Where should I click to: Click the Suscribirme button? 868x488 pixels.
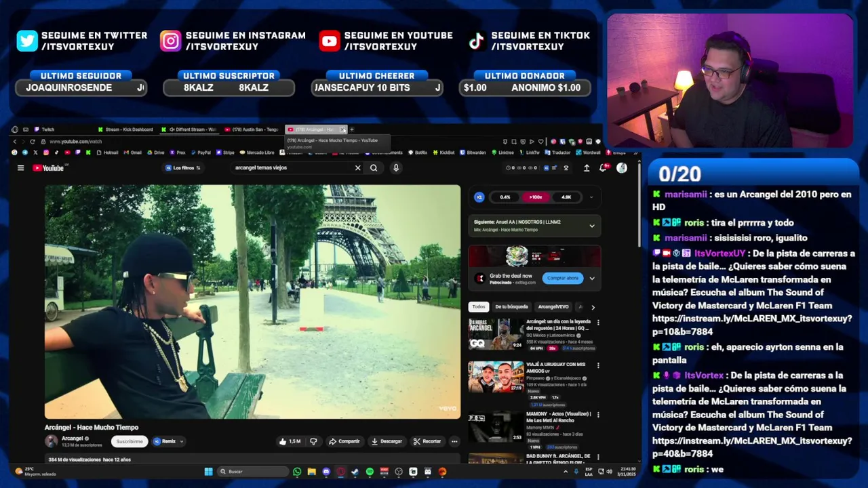(x=130, y=441)
